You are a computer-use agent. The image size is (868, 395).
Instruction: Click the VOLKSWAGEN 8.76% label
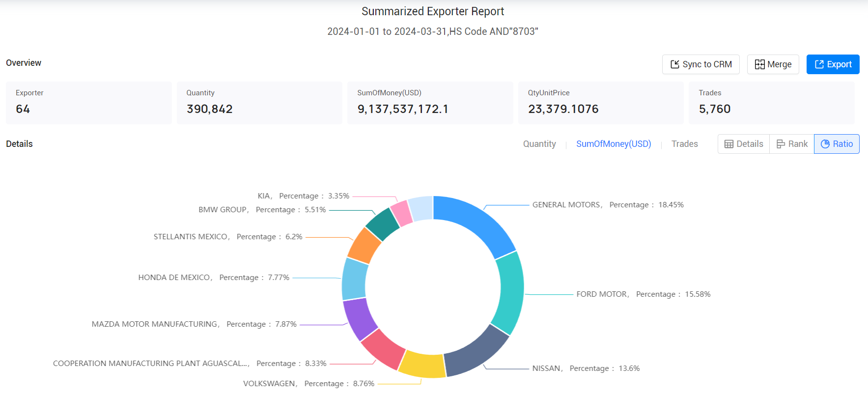pyautogui.click(x=308, y=384)
